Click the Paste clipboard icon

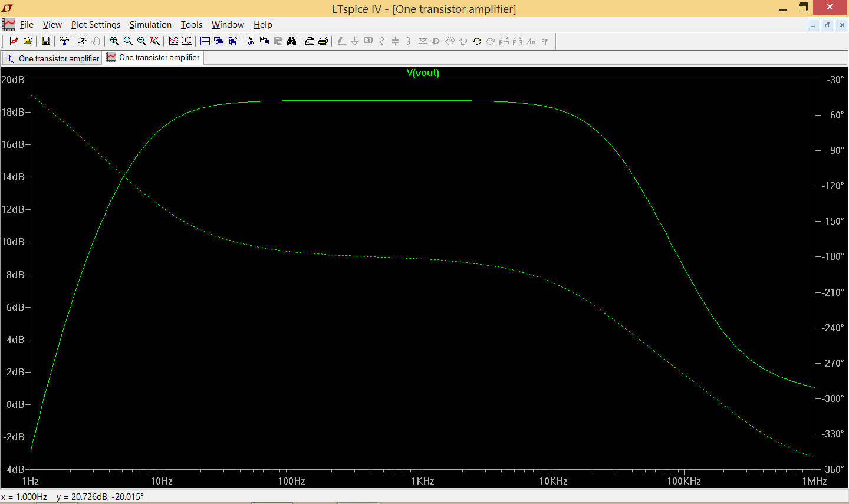278,41
